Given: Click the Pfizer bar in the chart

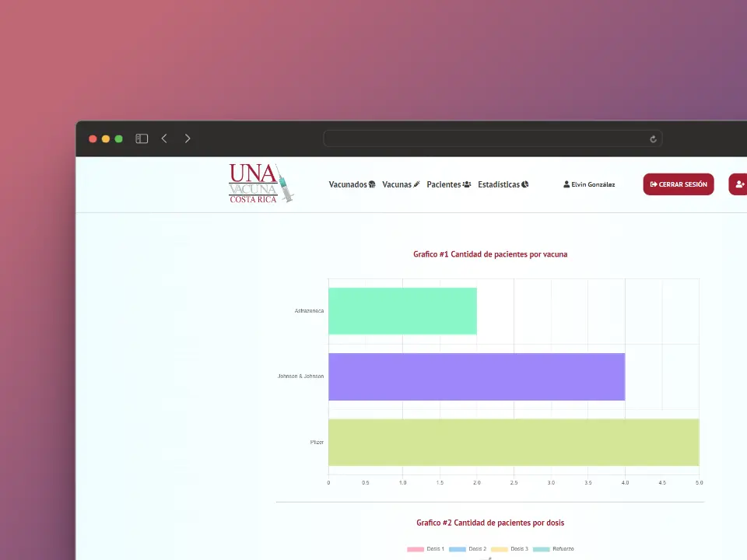Looking at the screenshot, I should point(514,442).
